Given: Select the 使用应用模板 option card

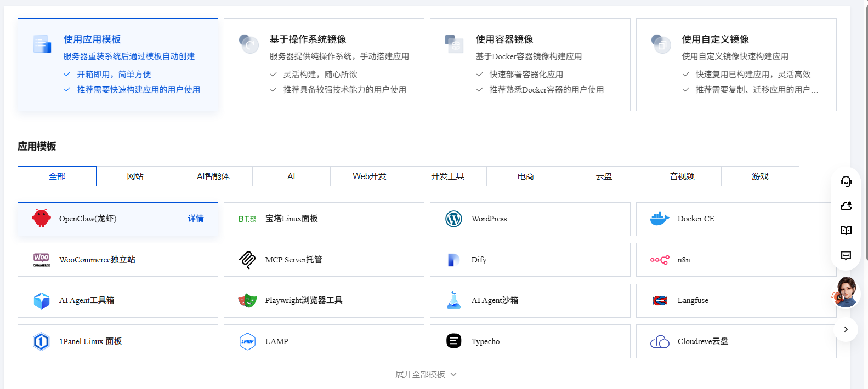Looking at the screenshot, I should coord(118,65).
